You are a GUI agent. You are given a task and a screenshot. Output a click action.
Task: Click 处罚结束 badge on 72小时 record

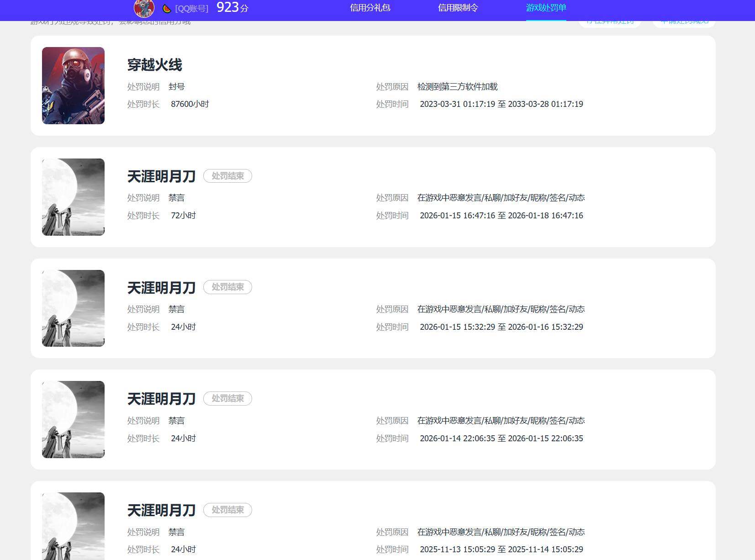(227, 176)
